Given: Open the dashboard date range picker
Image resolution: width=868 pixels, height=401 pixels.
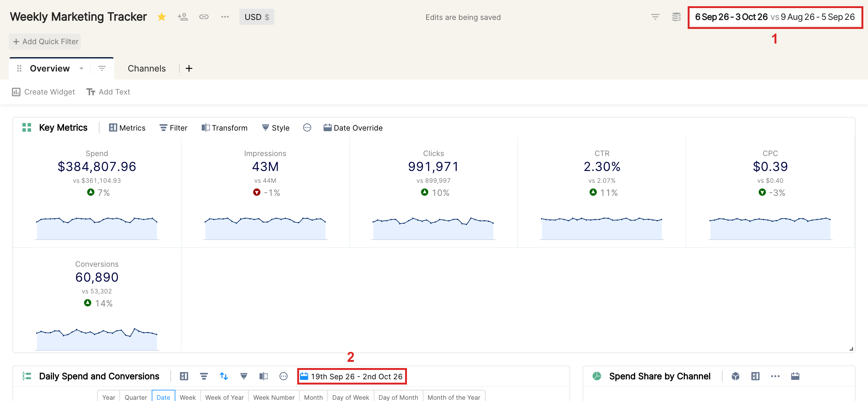Looking at the screenshot, I should (775, 17).
